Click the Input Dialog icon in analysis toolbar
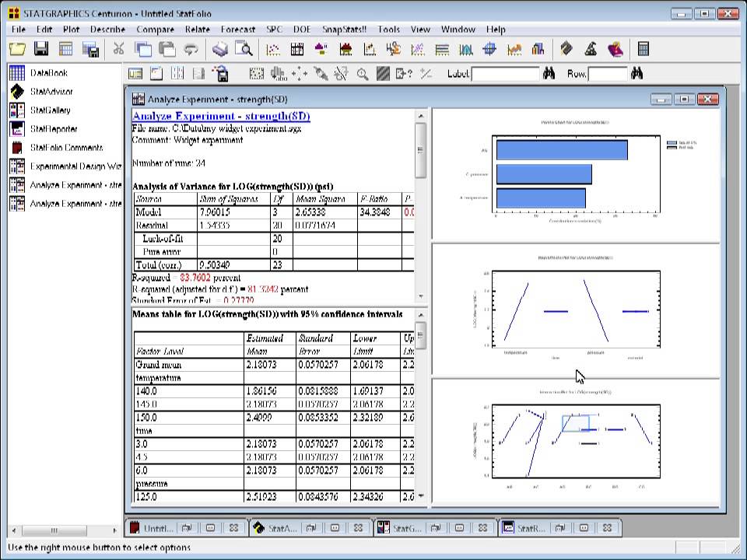 coord(135,74)
